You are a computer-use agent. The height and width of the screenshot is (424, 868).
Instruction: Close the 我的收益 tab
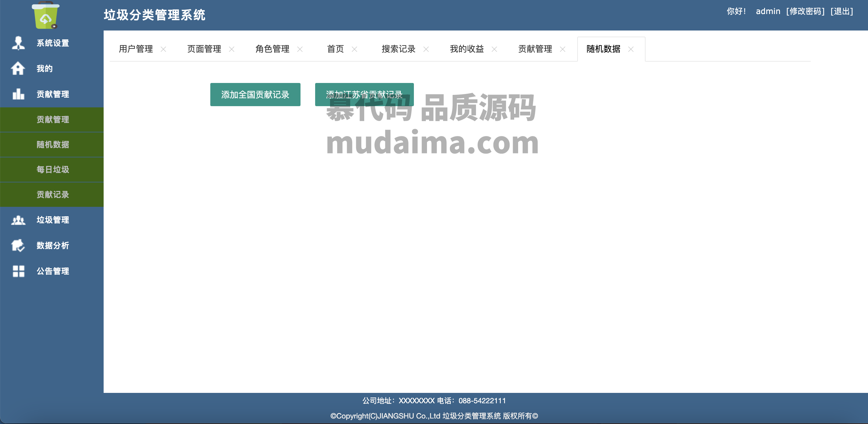coord(494,49)
